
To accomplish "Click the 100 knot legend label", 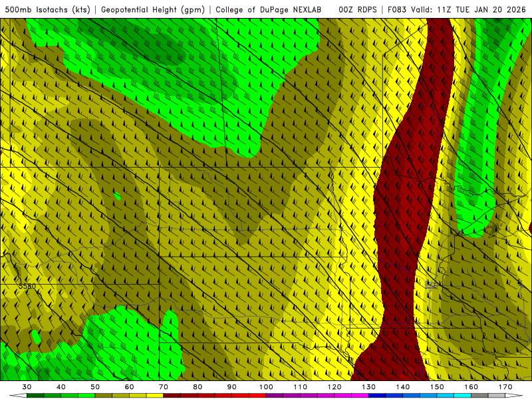I will tap(266, 387).
